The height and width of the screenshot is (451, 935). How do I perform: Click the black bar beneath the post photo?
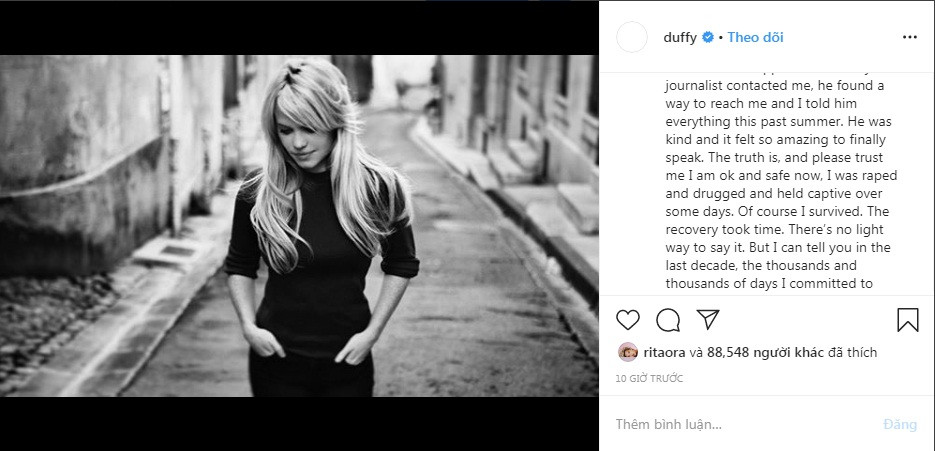[299, 424]
